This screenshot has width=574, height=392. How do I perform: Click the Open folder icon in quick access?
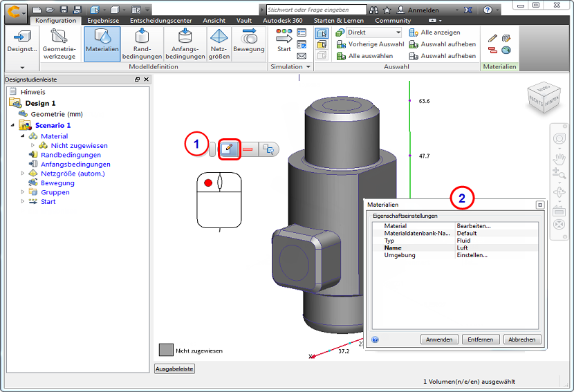50,10
